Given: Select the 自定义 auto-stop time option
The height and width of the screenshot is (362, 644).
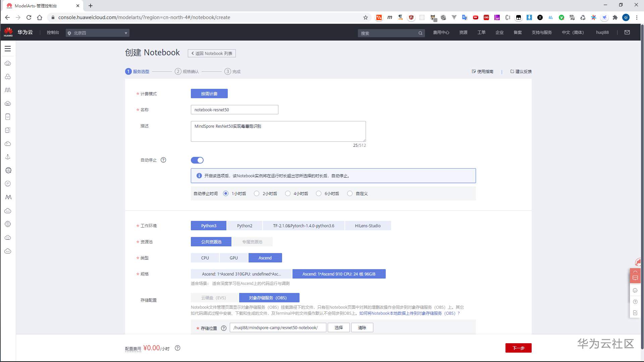Looking at the screenshot, I should (350, 193).
